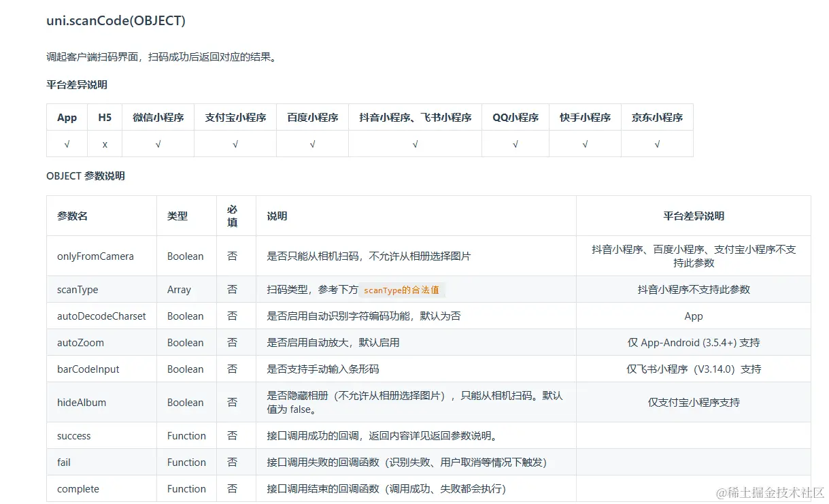Click the 仅支付宝小程序支持 cell
829x504 pixels.
point(694,403)
